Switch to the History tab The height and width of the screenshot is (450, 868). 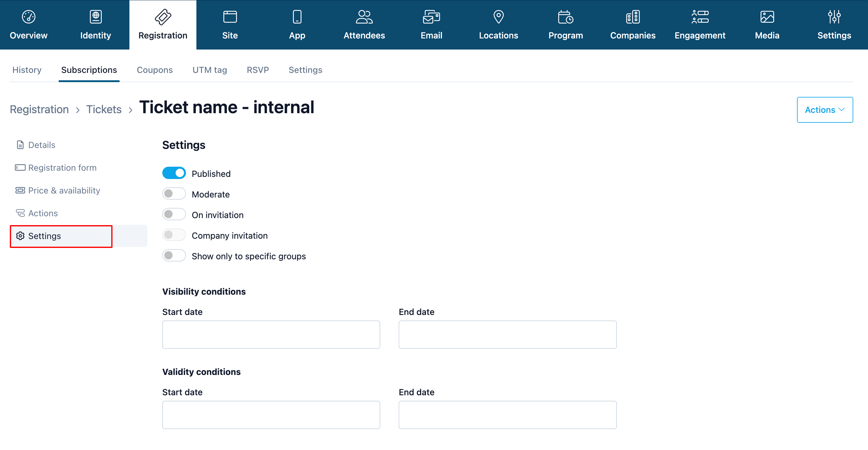[27, 70]
